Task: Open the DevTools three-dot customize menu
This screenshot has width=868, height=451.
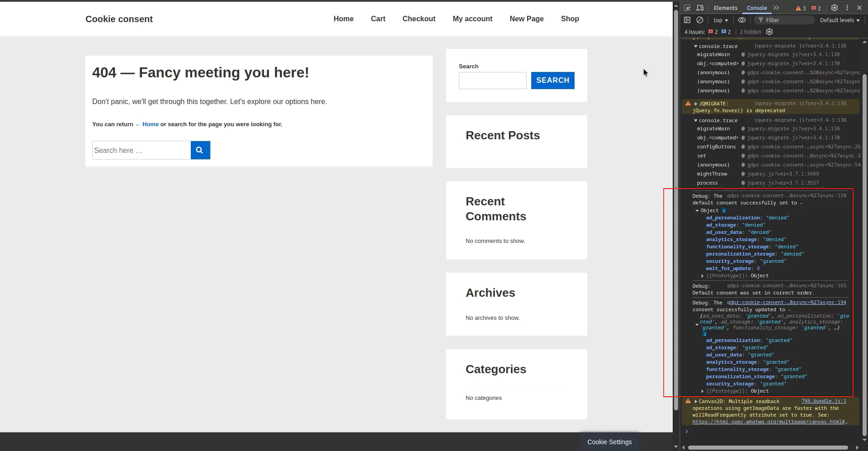Action: pyautogui.click(x=847, y=8)
